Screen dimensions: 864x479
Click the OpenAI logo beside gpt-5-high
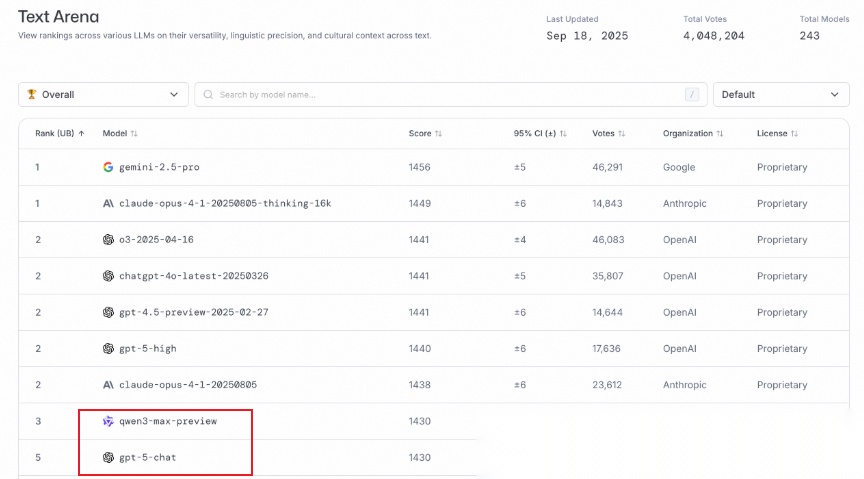point(108,348)
